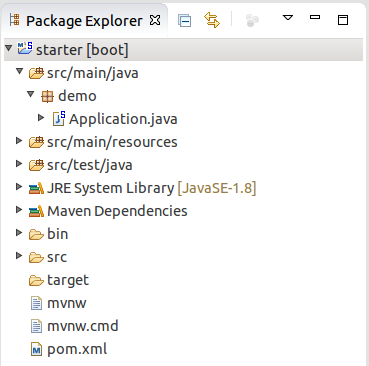Image resolution: width=369 pixels, height=366 pixels.
Task: Expand the plain src folder arrow
Action: click(x=19, y=256)
